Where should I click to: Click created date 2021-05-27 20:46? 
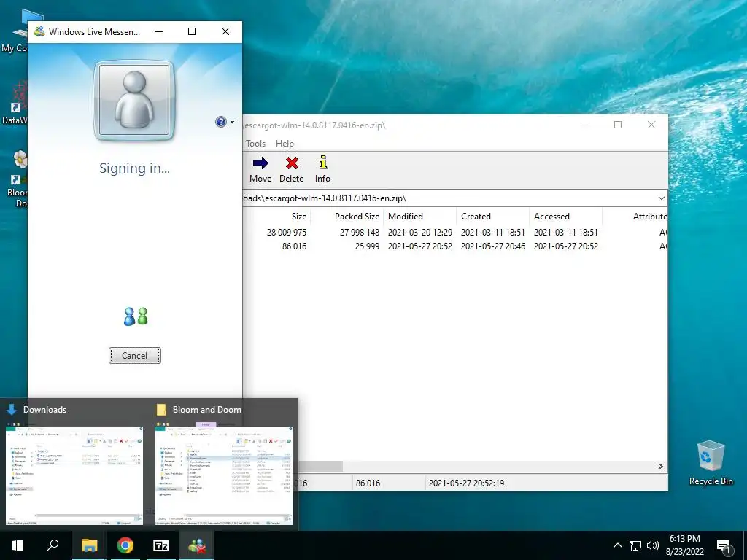pos(492,246)
